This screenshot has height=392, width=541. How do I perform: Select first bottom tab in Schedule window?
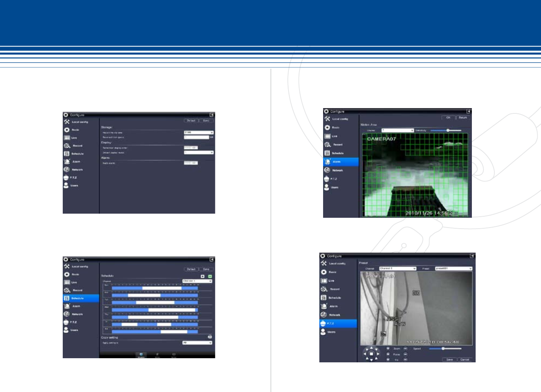[141, 355]
